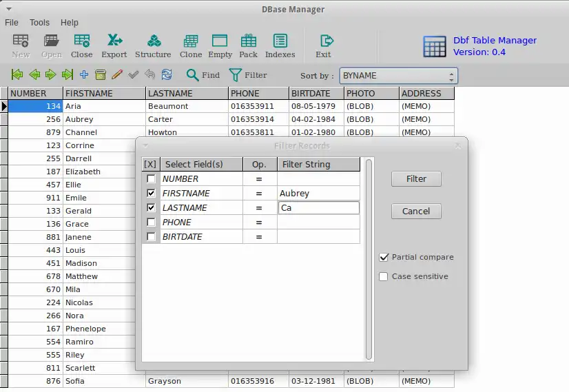Click the Filter button in the dialog
569x392 pixels.
(416, 179)
